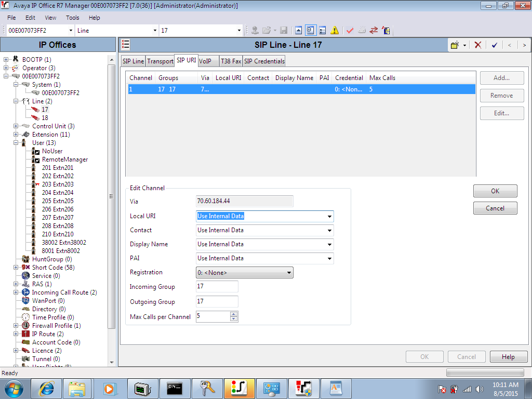The height and width of the screenshot is (399, 532).
Task: Open the Local URI dropdown
Action: (x=329, y=217)
